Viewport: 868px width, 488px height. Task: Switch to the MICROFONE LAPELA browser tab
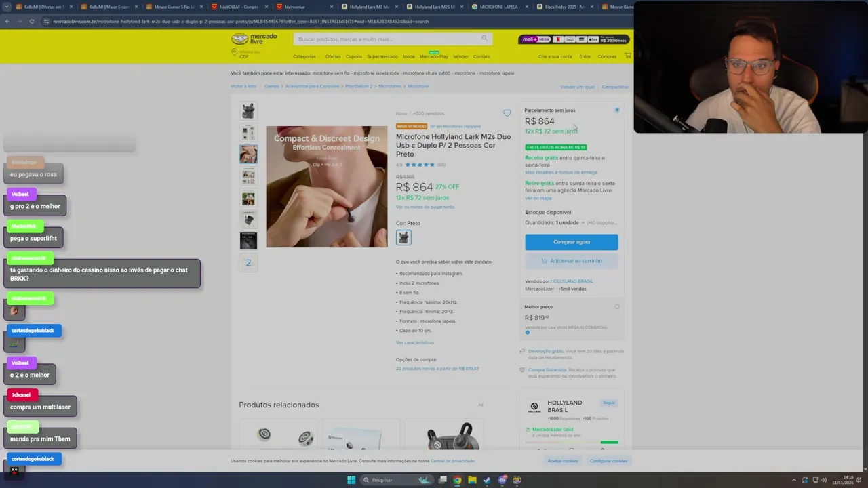(x=499, y=7)
